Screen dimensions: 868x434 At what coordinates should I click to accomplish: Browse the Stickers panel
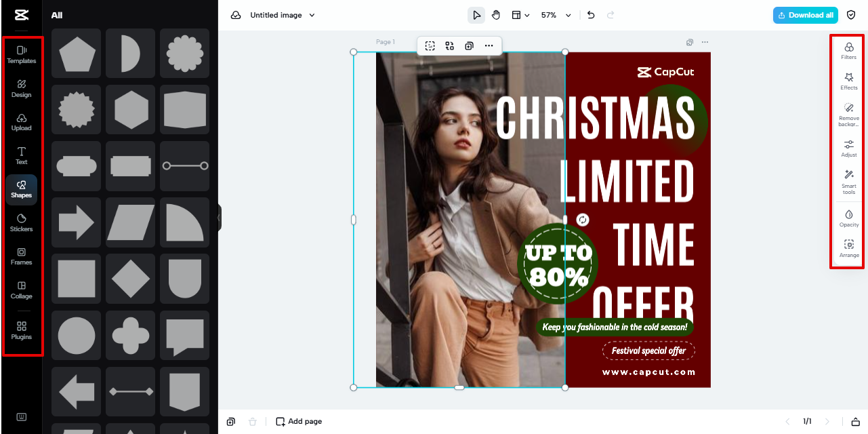[22, 223]
